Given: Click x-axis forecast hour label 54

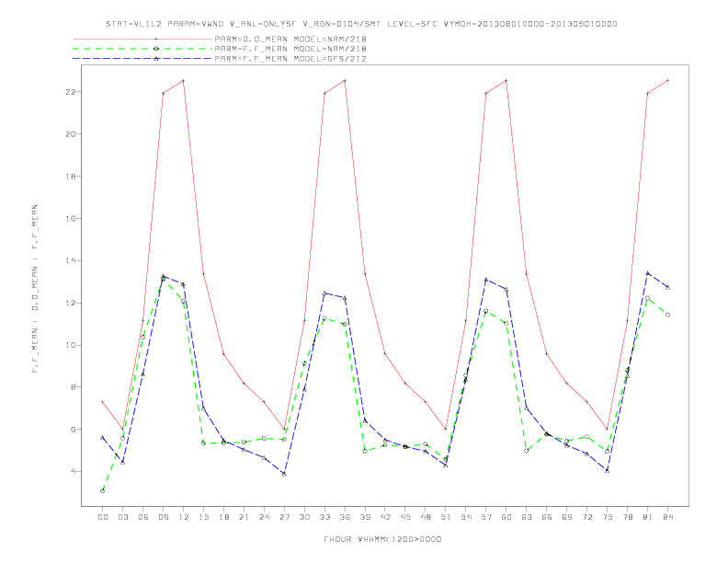Looking at the screenshot, I should click(x=466, y=517).
